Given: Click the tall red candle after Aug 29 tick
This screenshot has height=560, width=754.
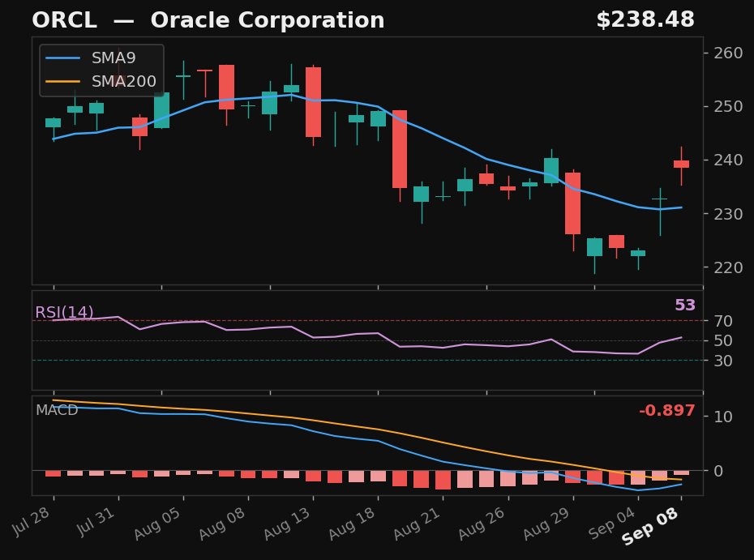Looking at the screenshot, I should pos(572,203).
